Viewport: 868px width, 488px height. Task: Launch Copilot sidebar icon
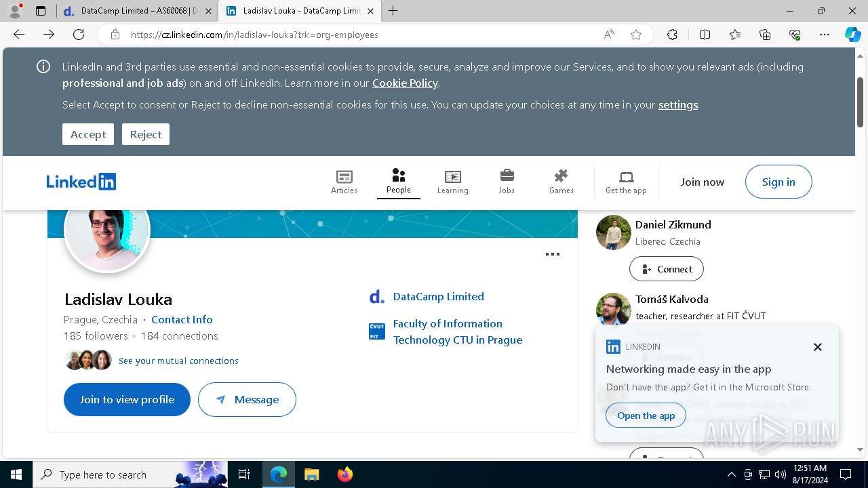coord(853,35)
